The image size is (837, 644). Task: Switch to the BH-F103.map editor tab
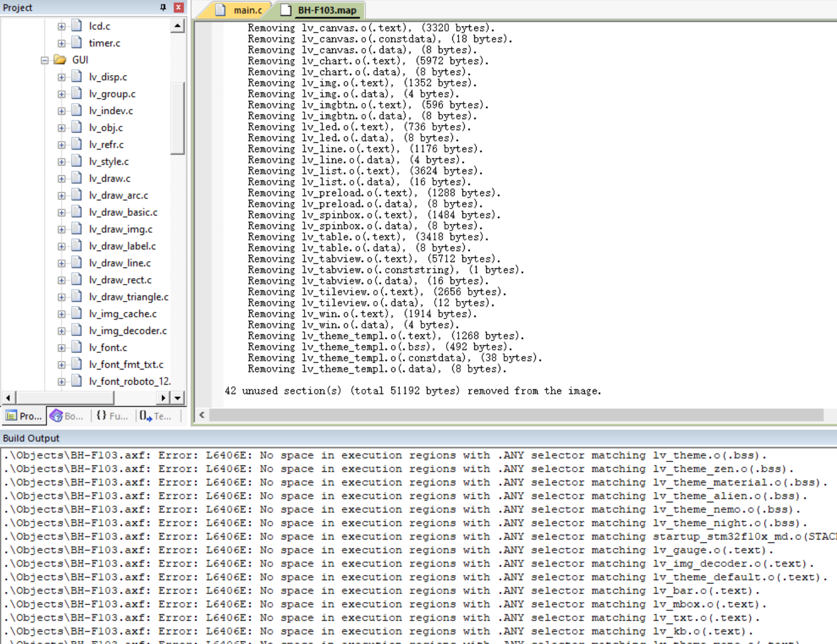coord(320,10)
